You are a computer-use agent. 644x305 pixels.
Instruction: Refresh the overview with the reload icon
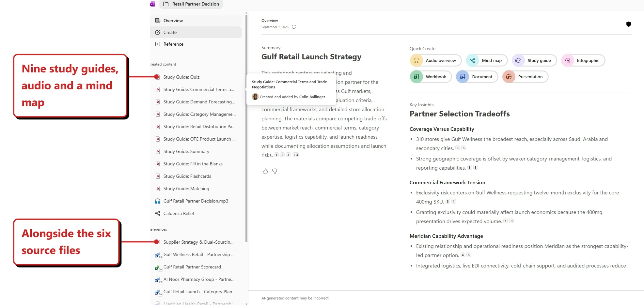pyautogui.click(x=294, y=27)
